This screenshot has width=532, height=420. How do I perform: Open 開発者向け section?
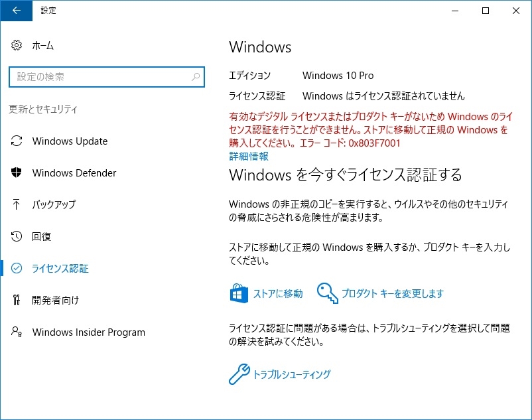[x=55, y=301]
